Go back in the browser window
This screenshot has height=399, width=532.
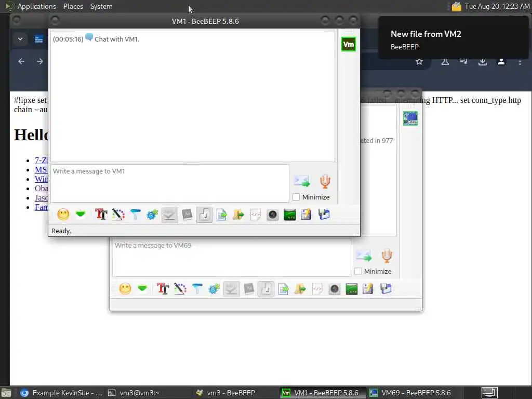21,61
